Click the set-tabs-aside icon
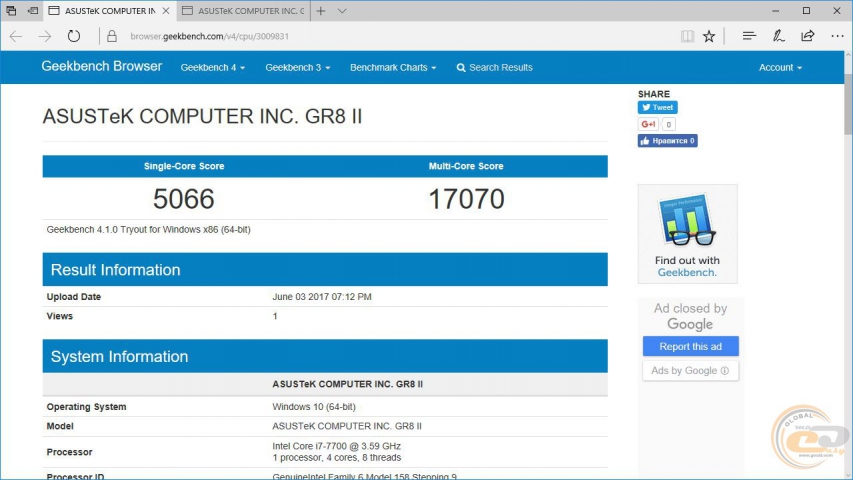The height and width of the screenshot is (480, 853). [x=33, y=11]
